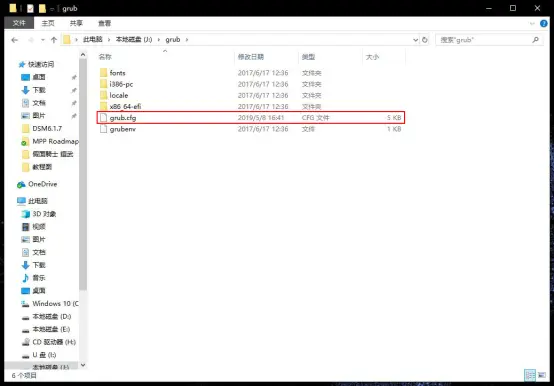Click the Forward navigation arrow
This screenshot has width=554, height=386.
31,40
